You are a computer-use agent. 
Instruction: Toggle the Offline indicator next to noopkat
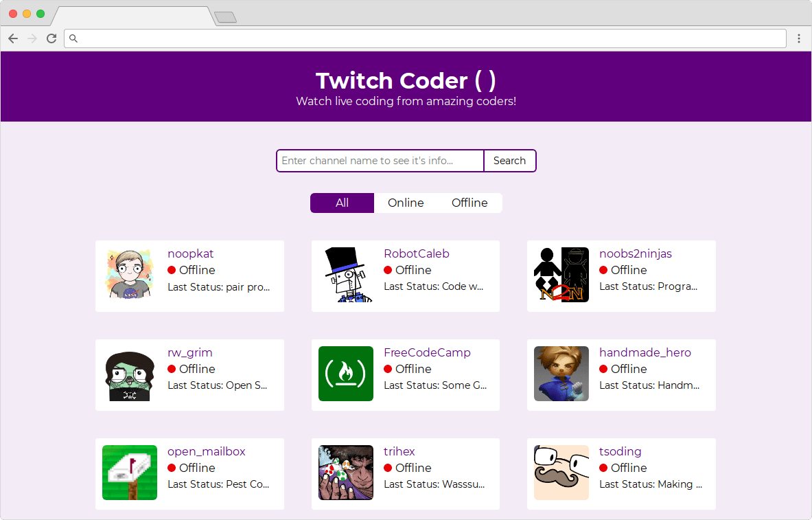point(171,270)
